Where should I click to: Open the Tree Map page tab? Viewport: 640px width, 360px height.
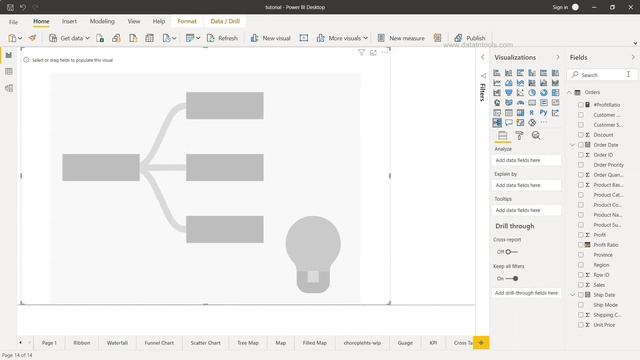[248, 343]
